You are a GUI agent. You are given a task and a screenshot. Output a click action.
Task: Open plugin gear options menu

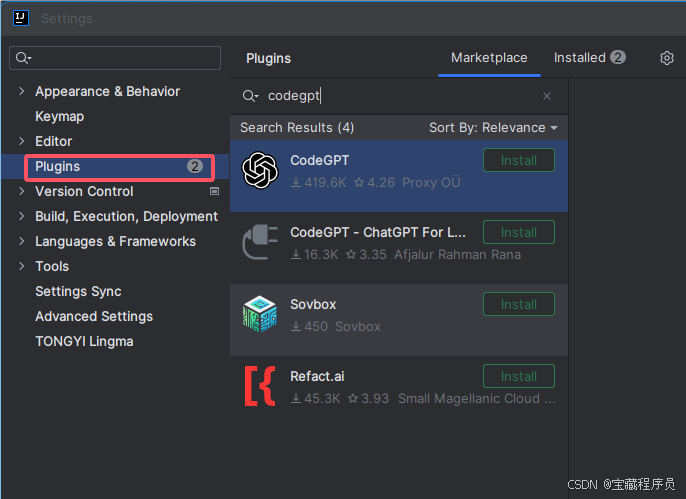[666, 58]
